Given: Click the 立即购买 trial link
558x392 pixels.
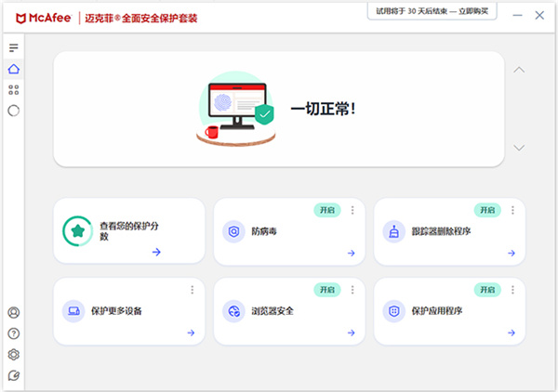Looking at the screenshot, I should [x=477, y=11].
